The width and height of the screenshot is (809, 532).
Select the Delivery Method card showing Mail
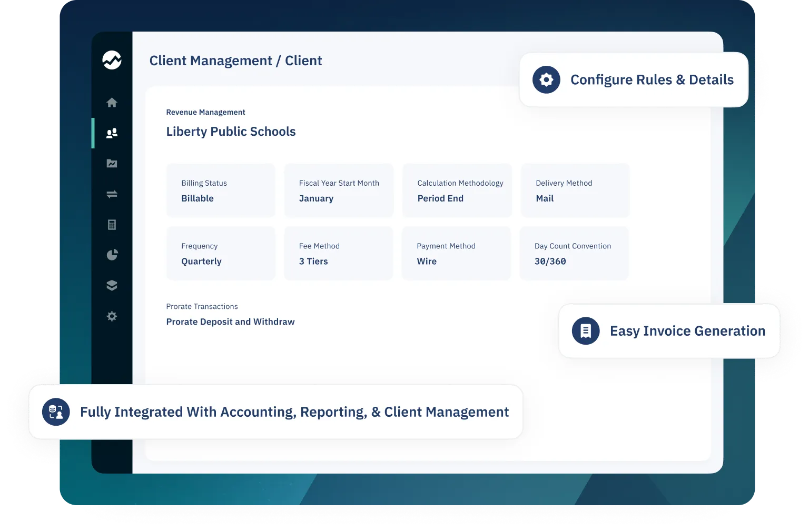tap(575, 190)
